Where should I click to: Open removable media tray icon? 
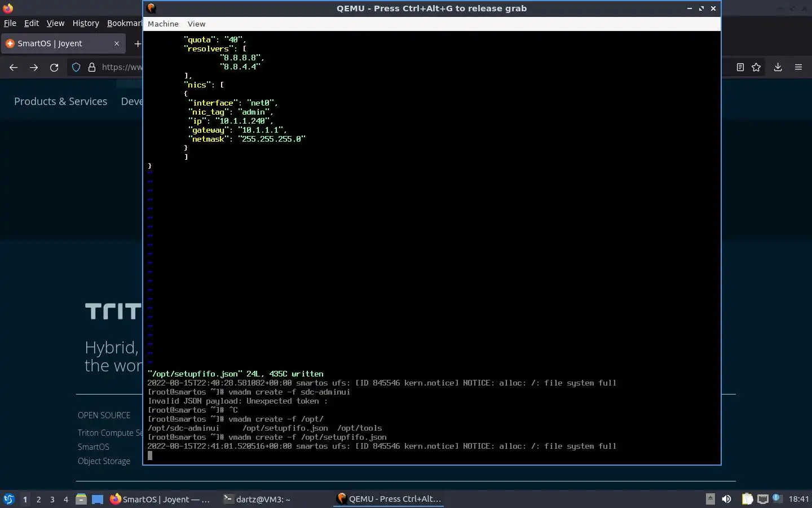710,499
